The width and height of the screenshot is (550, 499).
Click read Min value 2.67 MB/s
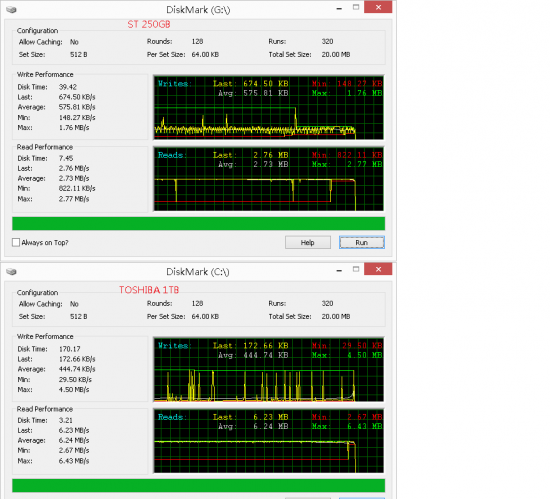pyautogui.click(x=74, y=450)
